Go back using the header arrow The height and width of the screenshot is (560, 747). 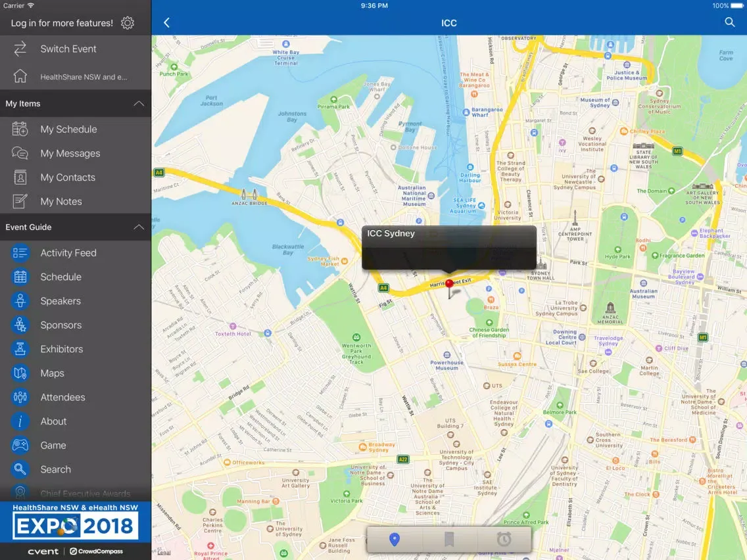pyautogui.click(x=167, y=23)
